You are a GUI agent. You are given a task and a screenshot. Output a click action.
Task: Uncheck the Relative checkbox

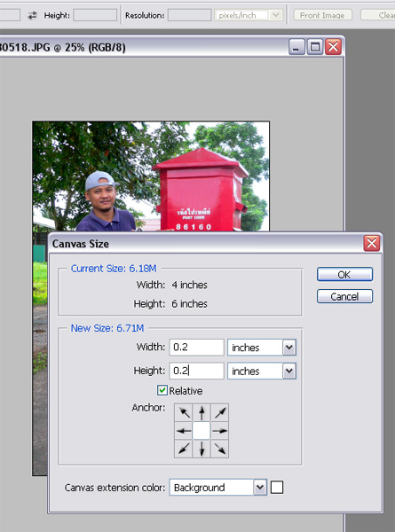tap(162, 390)
